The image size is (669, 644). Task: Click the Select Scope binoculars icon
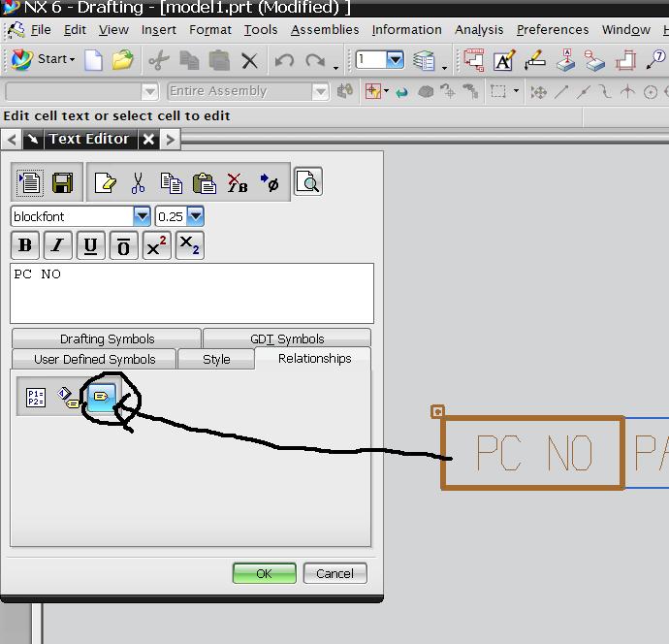coord(345,91)
